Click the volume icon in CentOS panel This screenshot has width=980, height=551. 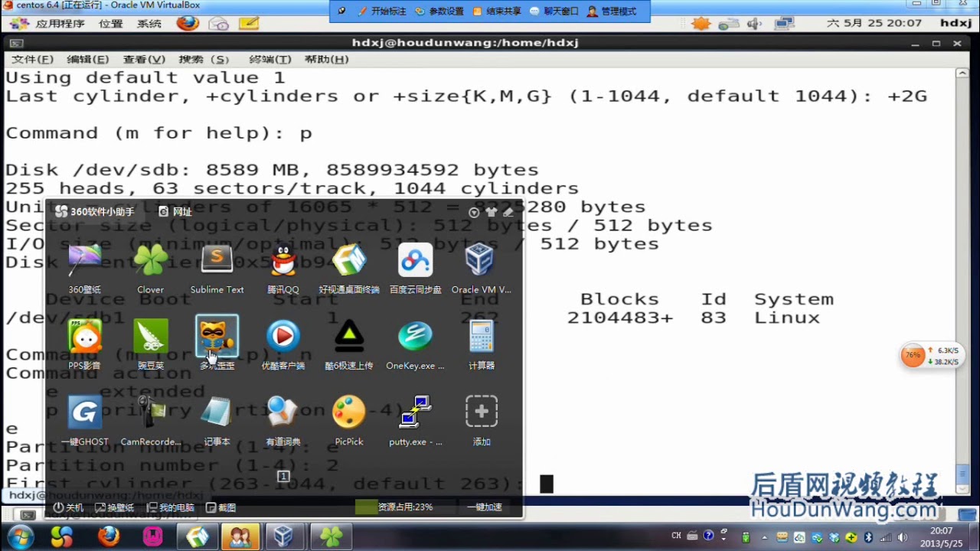754,24
